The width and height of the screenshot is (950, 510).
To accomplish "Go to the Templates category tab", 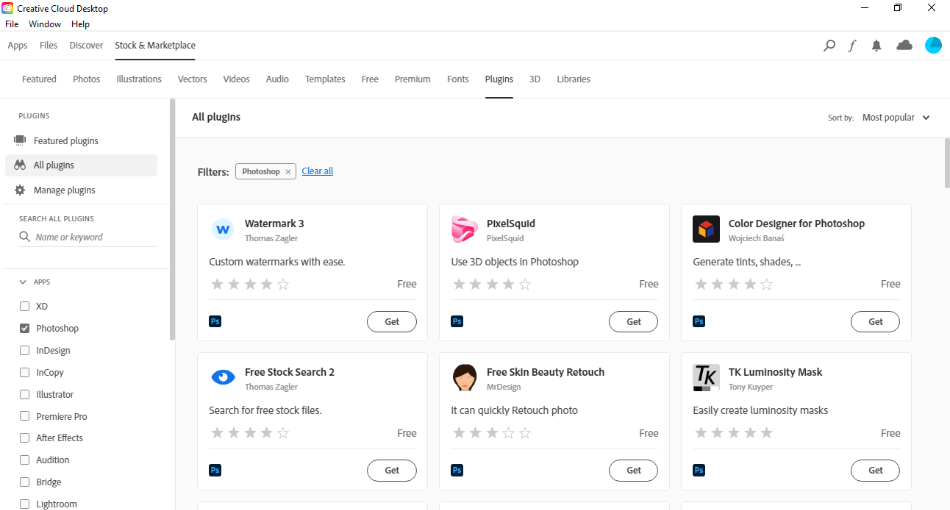I will pos(325,79).
